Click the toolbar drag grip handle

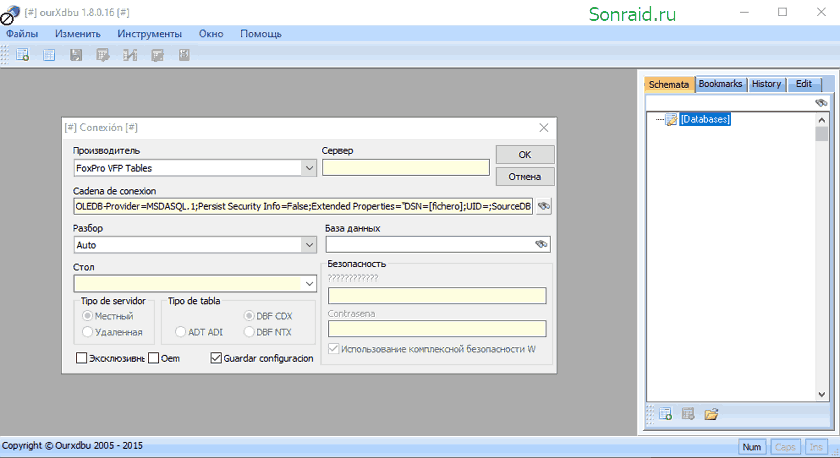click(5, 55)
